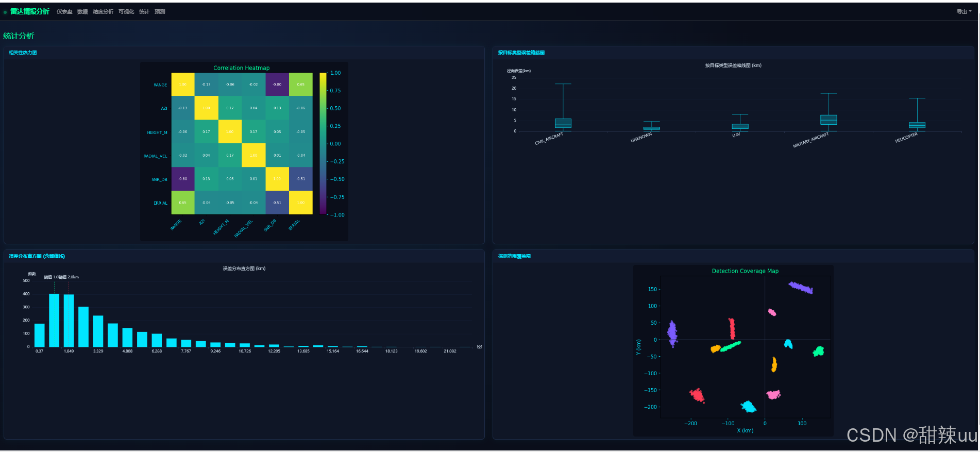Image resolution: width=980 pixels, height=452 pixels.
Task: Click the red cluster at bottom left of map
Action: (697, 395)
